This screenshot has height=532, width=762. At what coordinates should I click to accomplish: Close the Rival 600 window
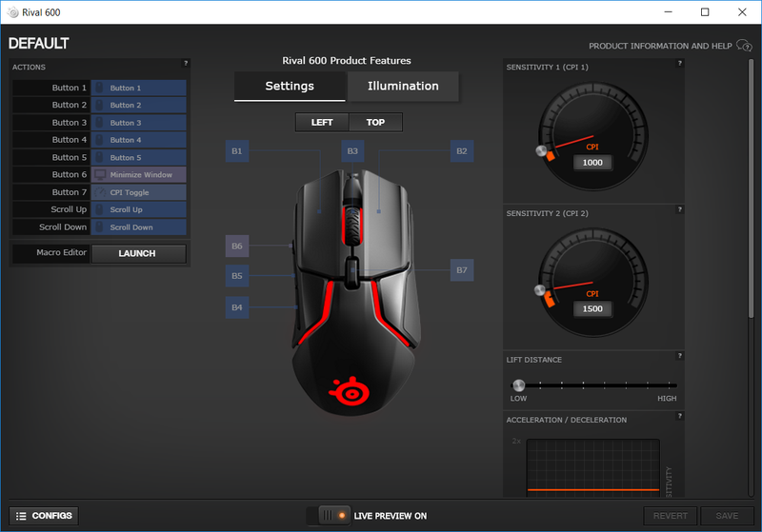click(x=742, y=12)
